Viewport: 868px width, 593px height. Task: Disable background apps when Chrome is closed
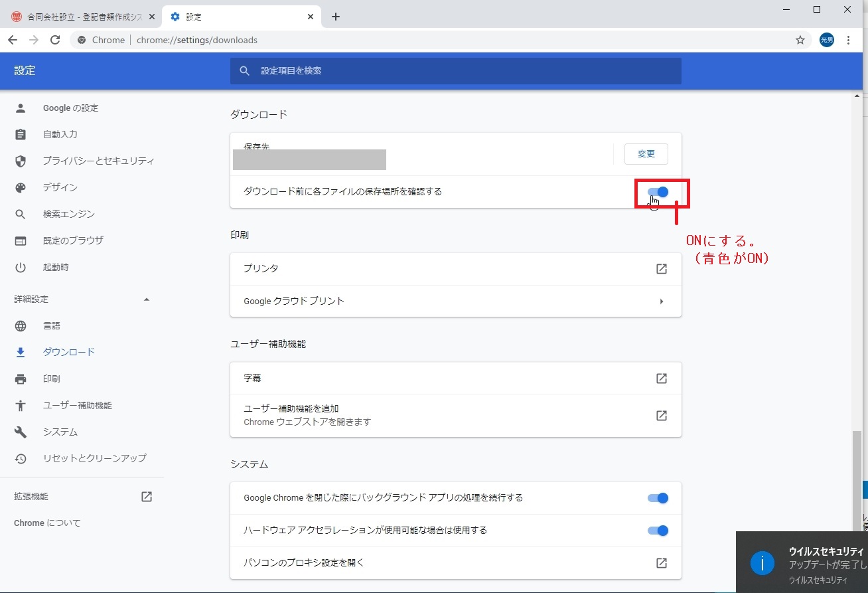658,498
